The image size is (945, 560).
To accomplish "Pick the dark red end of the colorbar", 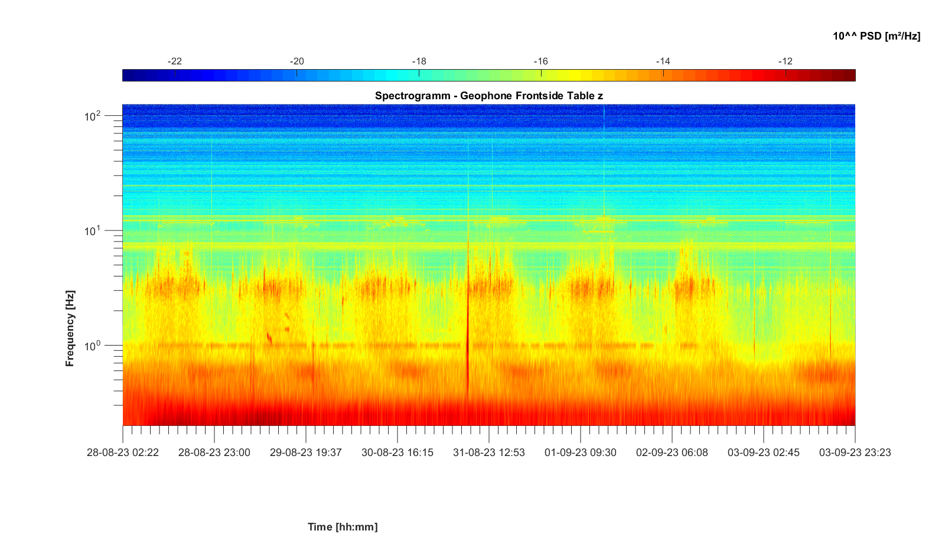I will click(x=849, y=75).
